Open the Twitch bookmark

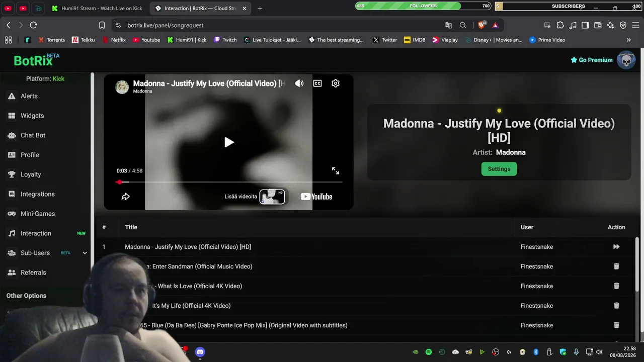225,40
